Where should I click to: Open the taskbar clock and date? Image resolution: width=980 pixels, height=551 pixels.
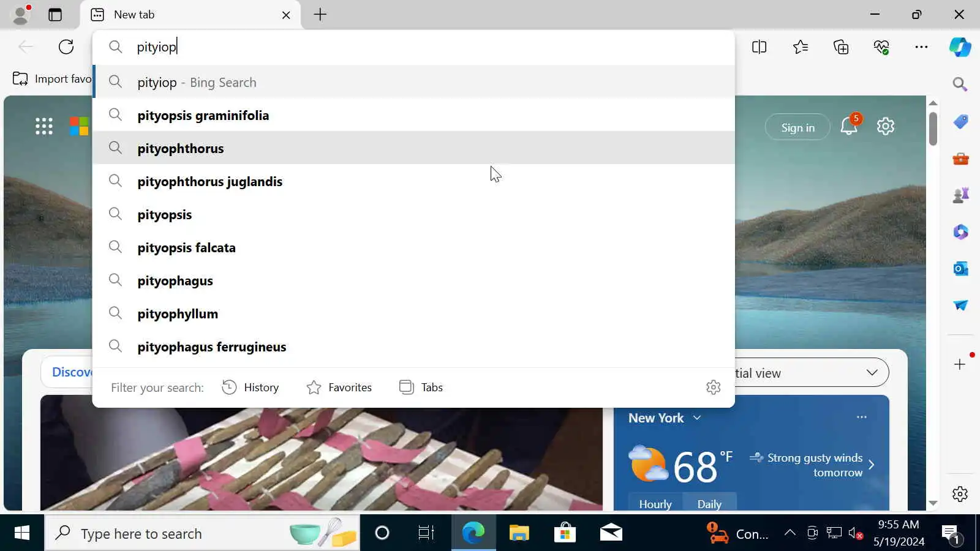(x=899, y=533)
